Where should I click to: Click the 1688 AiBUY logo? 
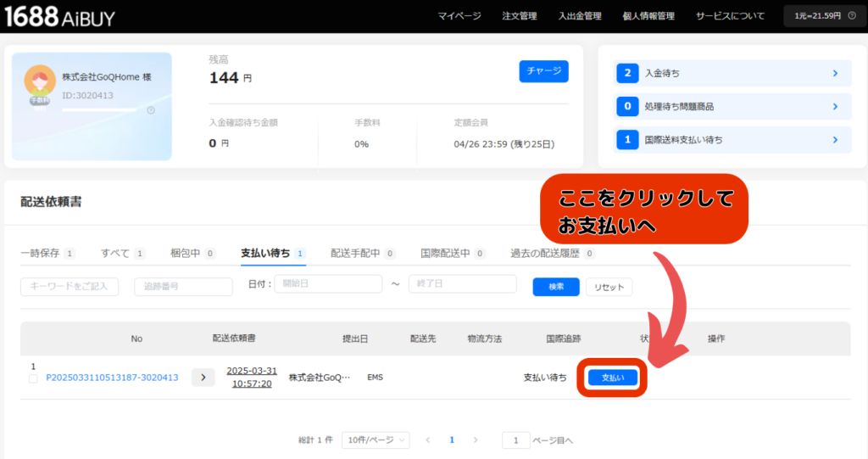click(58, 16)
